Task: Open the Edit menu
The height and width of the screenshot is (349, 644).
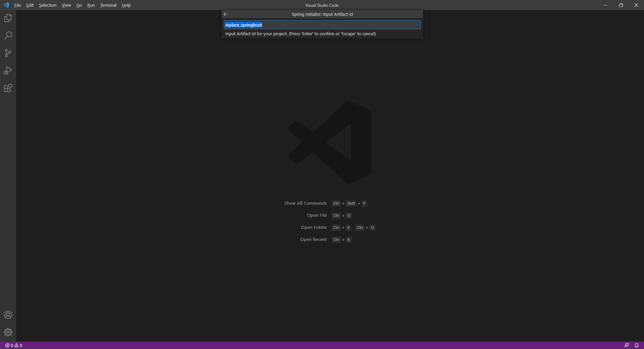Action: click(30, 5)
